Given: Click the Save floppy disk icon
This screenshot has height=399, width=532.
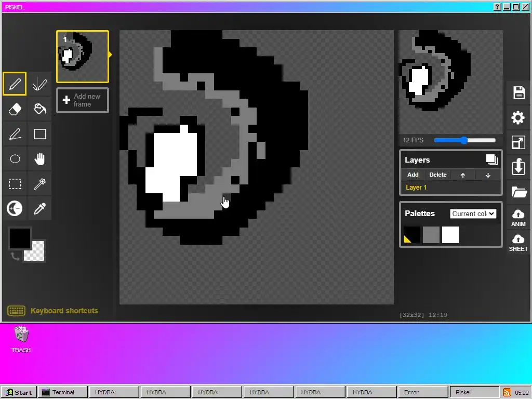Looking at the screenshot, I should click(x=518, y=92).
